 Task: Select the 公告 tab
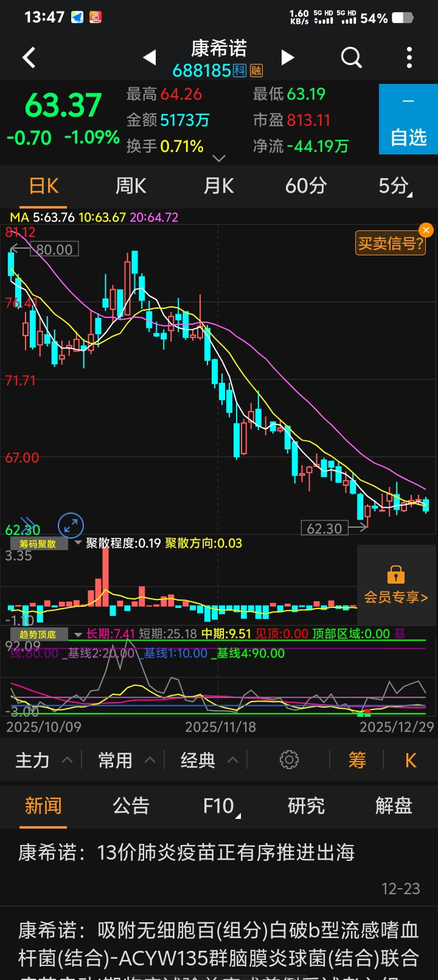pyautogui.click(x=131, y=806)
